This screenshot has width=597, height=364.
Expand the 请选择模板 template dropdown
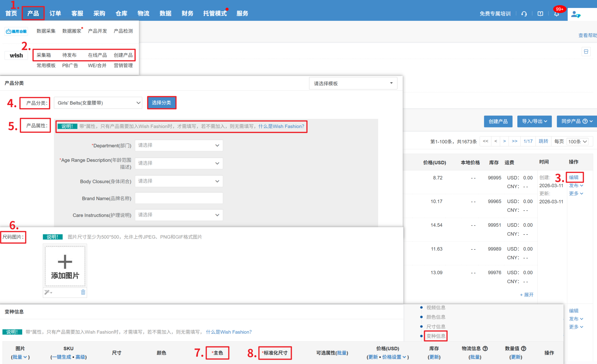pos(353,83)
